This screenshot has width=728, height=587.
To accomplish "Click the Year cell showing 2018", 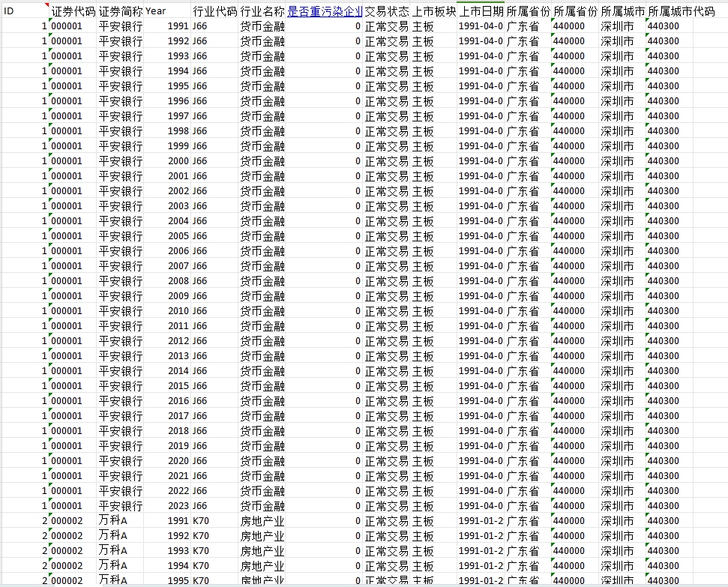I will click(x=167, y=431).
